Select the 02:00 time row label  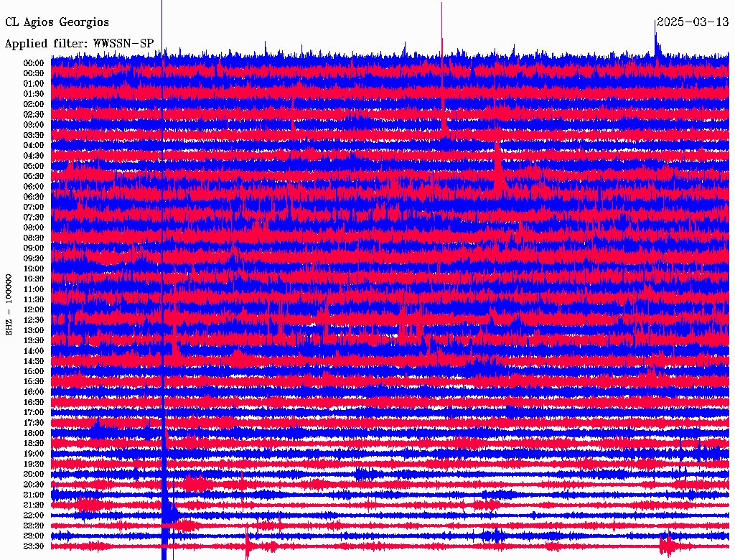[x=34, y=105]
